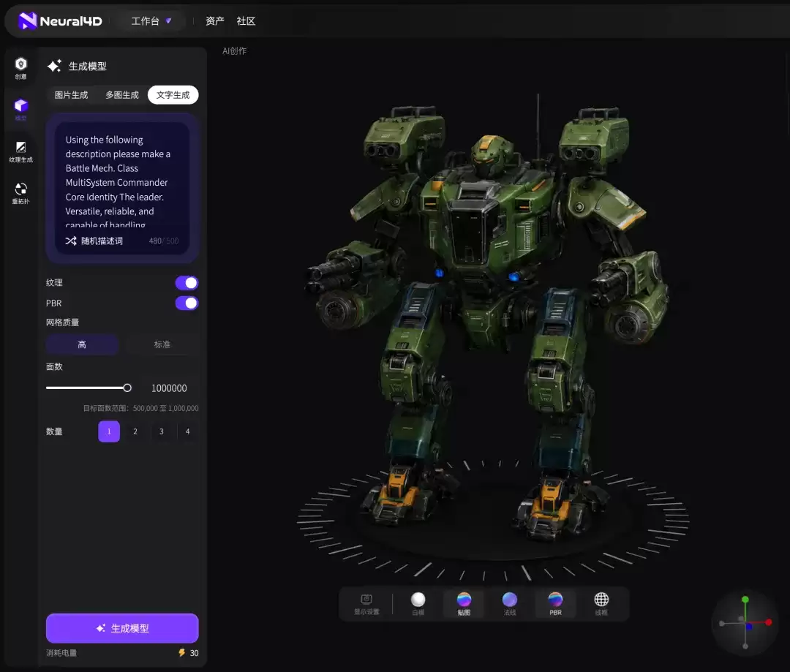Set quantity to 1
This screenshot has height=672, width=790.
(x=109, y=431)
